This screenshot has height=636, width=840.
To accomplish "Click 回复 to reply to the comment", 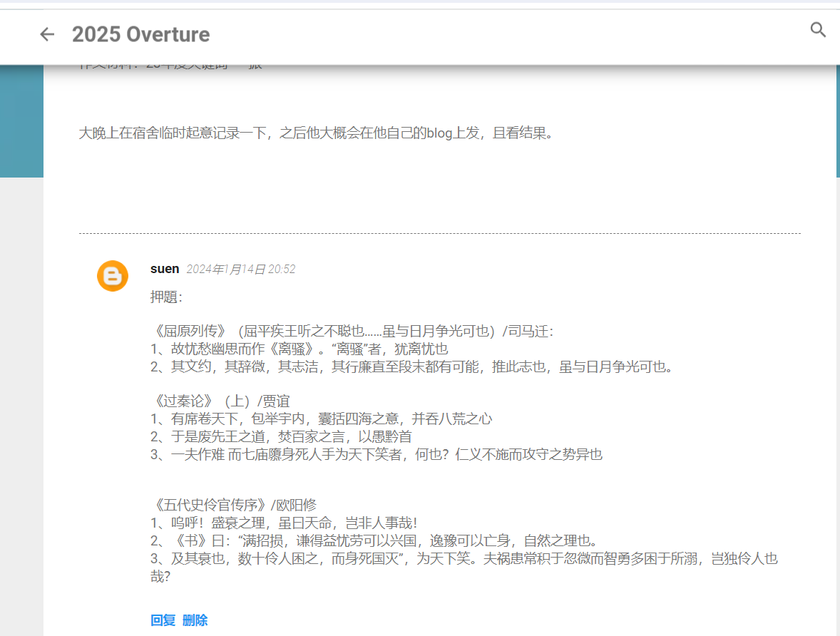I will (163, 620).
